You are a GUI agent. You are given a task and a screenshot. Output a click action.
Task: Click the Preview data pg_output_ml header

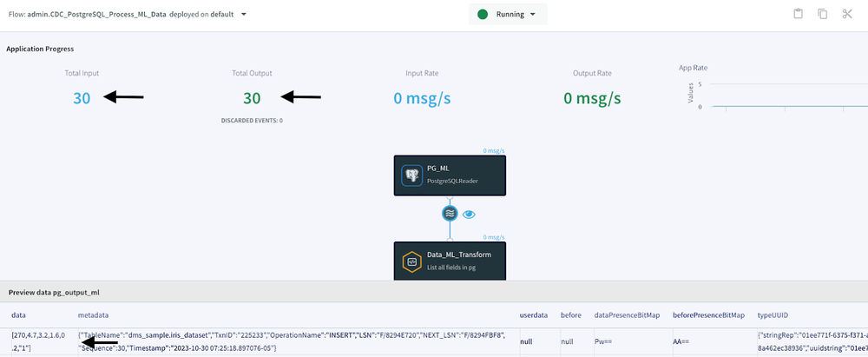54,292
